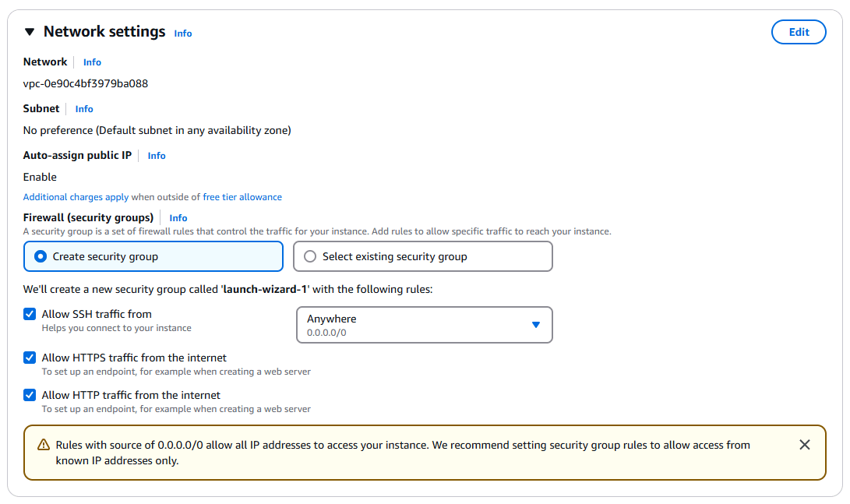Open Info link for Firewall security groups
This screenshot has width=850, height=504.
178,218
